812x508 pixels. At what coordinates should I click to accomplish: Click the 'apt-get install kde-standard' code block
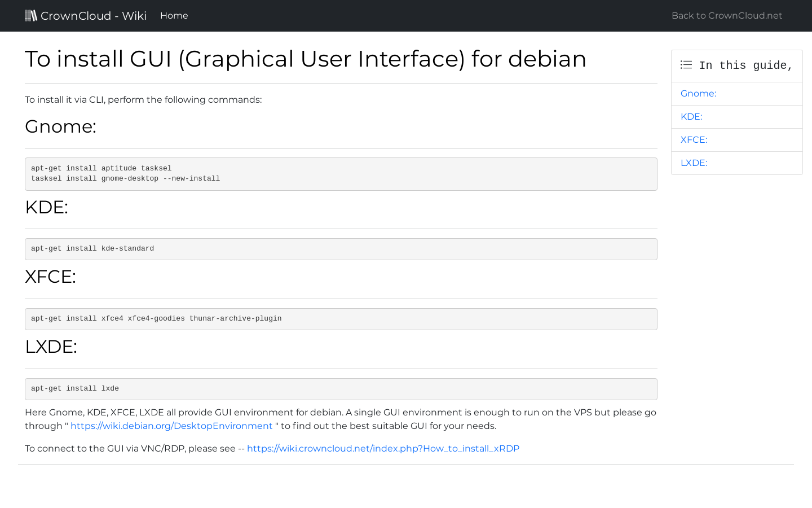coord(341,249)
